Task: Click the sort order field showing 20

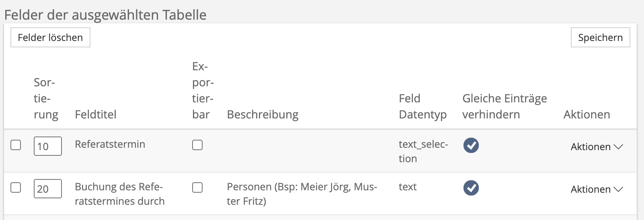Action: point(47,189)
